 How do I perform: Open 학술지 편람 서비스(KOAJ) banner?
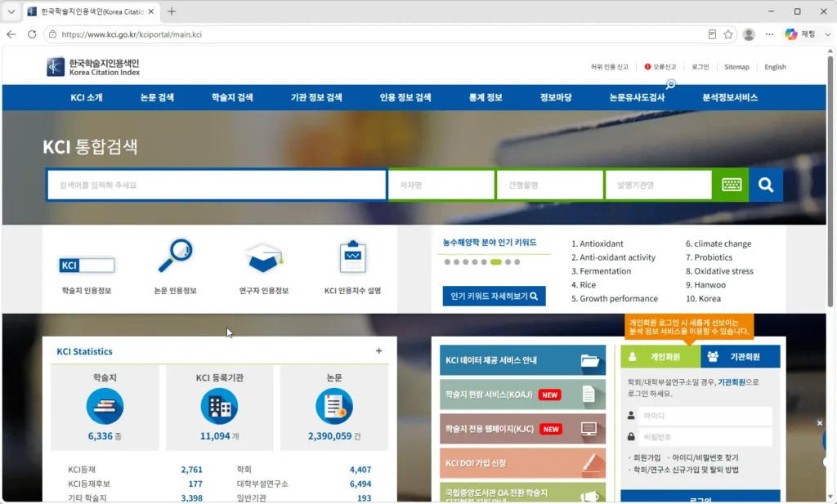[522, 395]
